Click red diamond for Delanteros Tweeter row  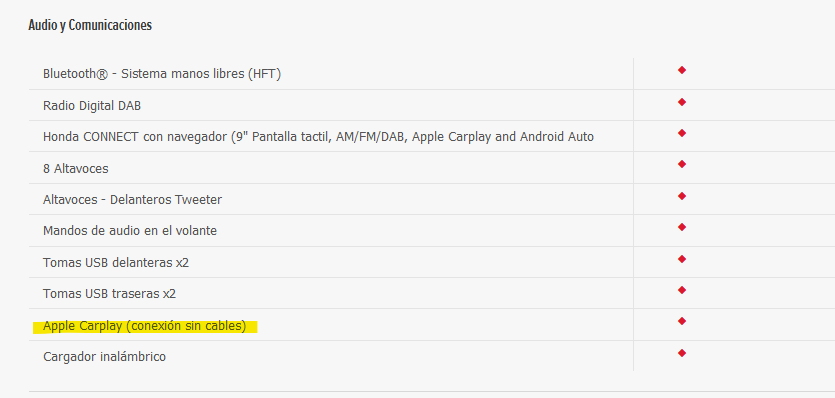[x=682, y=196]
